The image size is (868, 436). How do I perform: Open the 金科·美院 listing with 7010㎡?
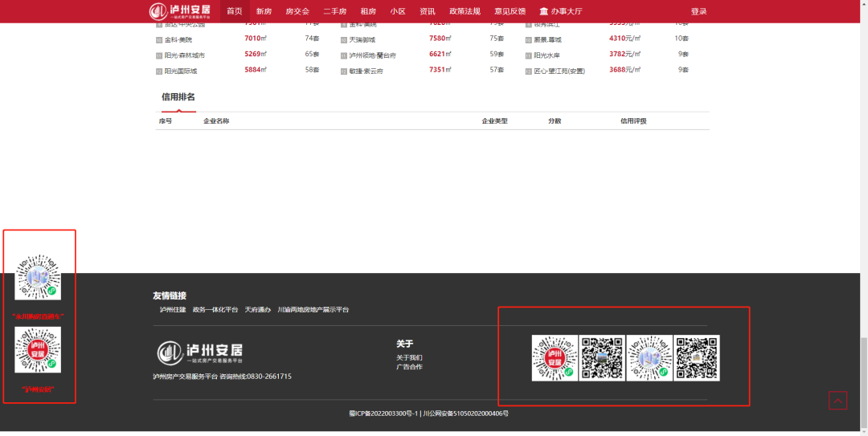tap(178, 40)
